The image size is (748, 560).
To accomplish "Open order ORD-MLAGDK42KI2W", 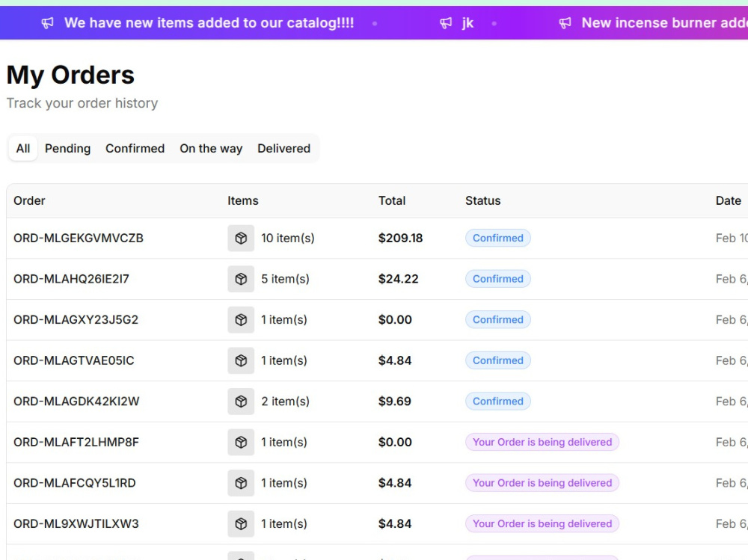I will [x=76, y=401].
